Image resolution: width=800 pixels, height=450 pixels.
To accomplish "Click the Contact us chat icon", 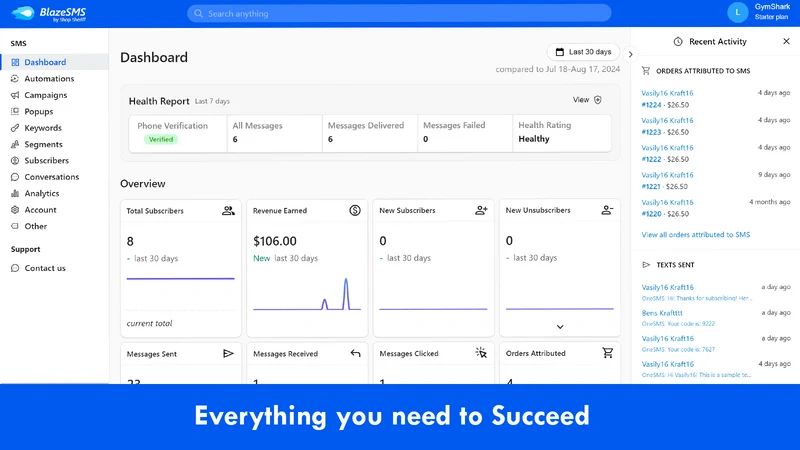I will pyautogui.click(x=15, y=268).
